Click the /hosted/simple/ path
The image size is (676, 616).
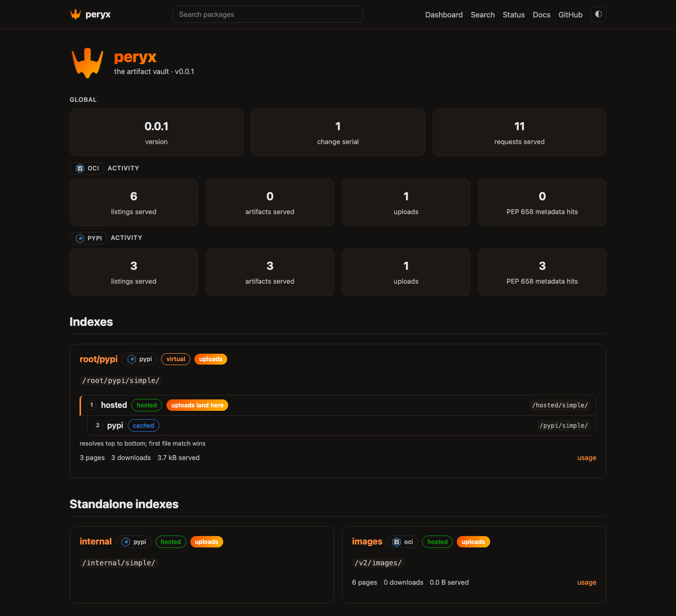click(x=560, y=405)
